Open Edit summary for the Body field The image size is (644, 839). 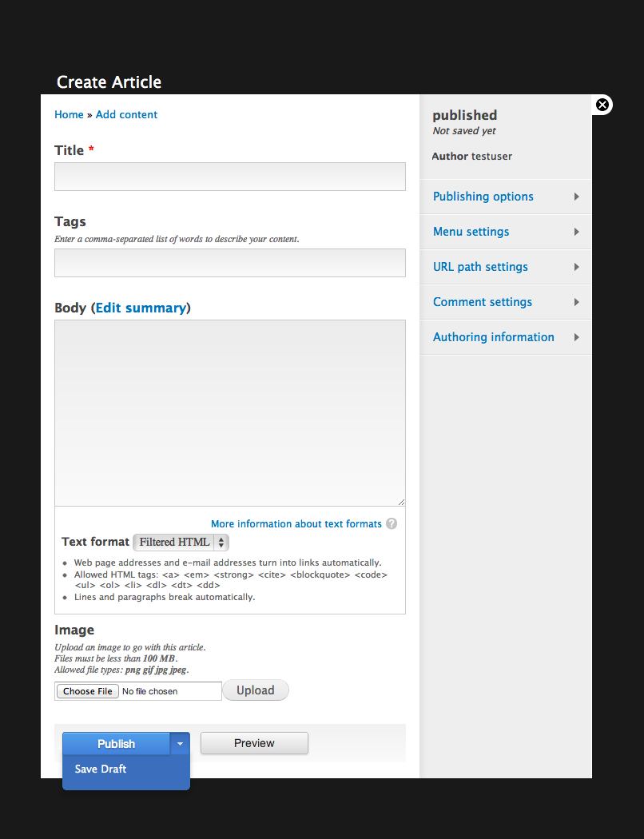(x=141, y=307)
